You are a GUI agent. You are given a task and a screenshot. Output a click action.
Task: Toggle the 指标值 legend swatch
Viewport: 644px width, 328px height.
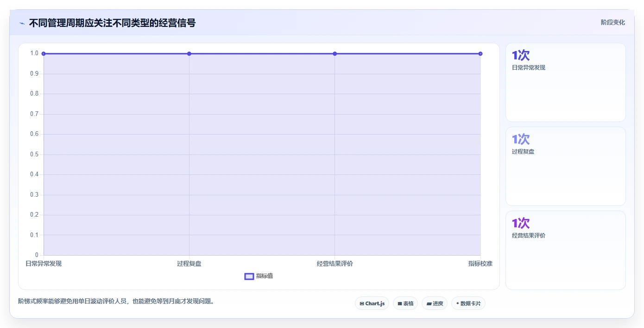coord(249,277)
